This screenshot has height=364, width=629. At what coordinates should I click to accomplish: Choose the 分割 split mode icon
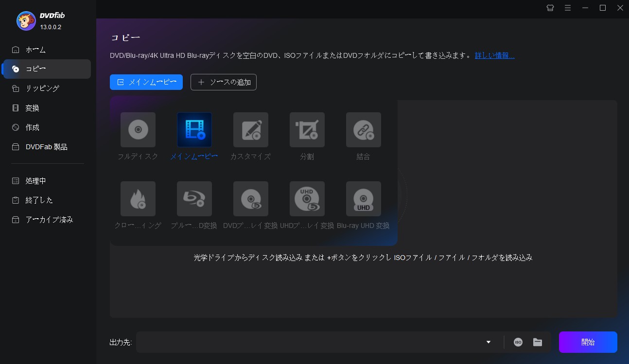pyautogui.click(x=307, y=130)
